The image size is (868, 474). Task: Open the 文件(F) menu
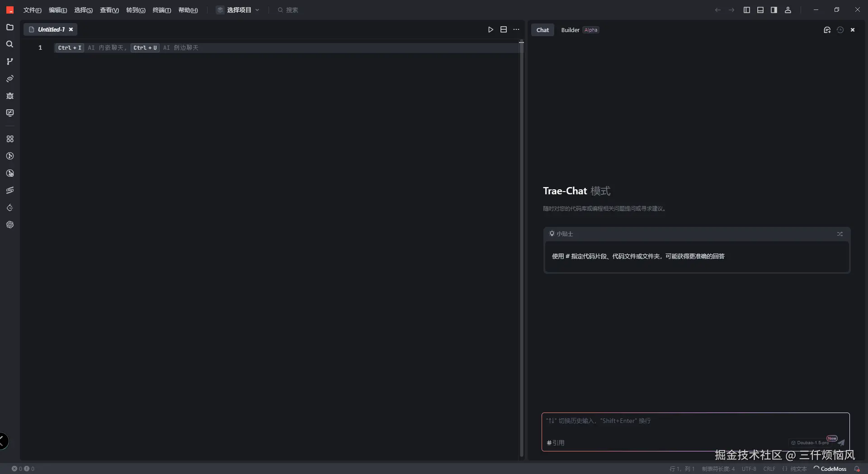tap(32, 10)
